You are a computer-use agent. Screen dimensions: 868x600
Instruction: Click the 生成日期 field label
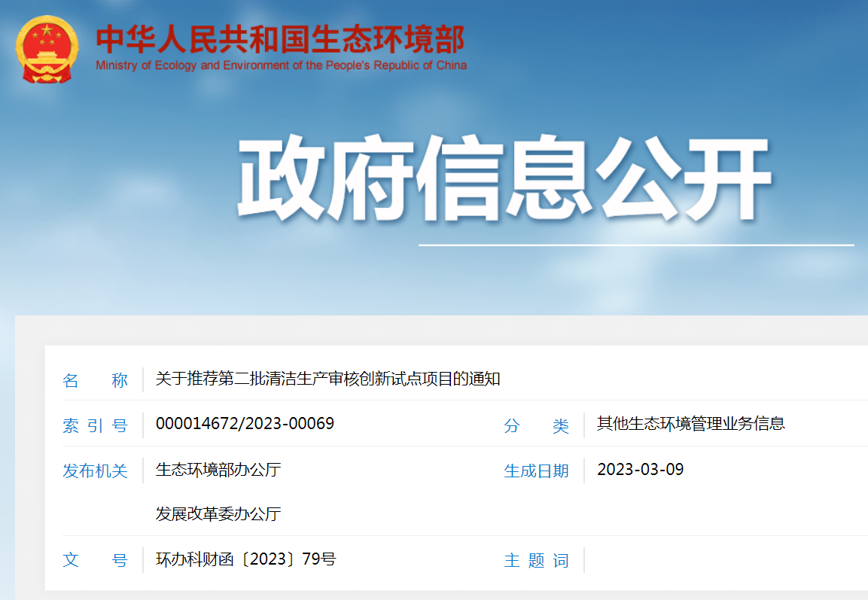pos(536,471)
